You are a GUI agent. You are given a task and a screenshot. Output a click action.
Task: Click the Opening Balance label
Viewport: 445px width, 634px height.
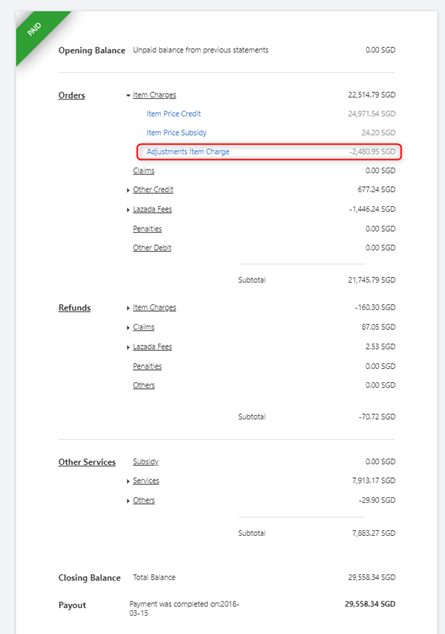coord(92,51)
